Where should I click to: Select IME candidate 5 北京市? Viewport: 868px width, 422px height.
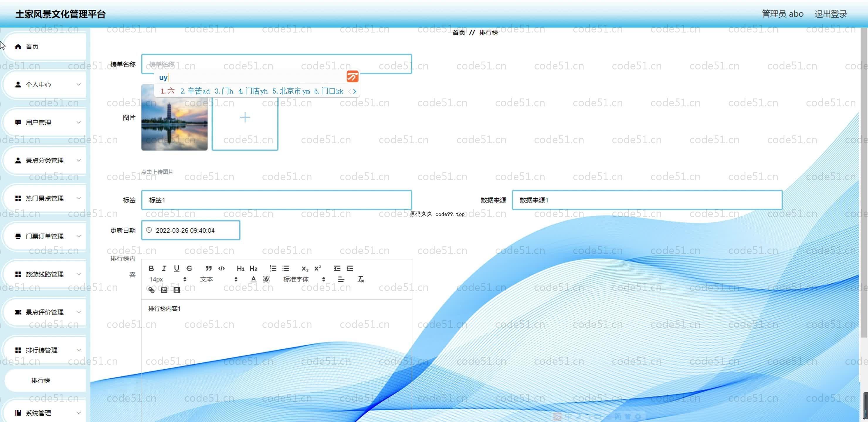point(291,91)
